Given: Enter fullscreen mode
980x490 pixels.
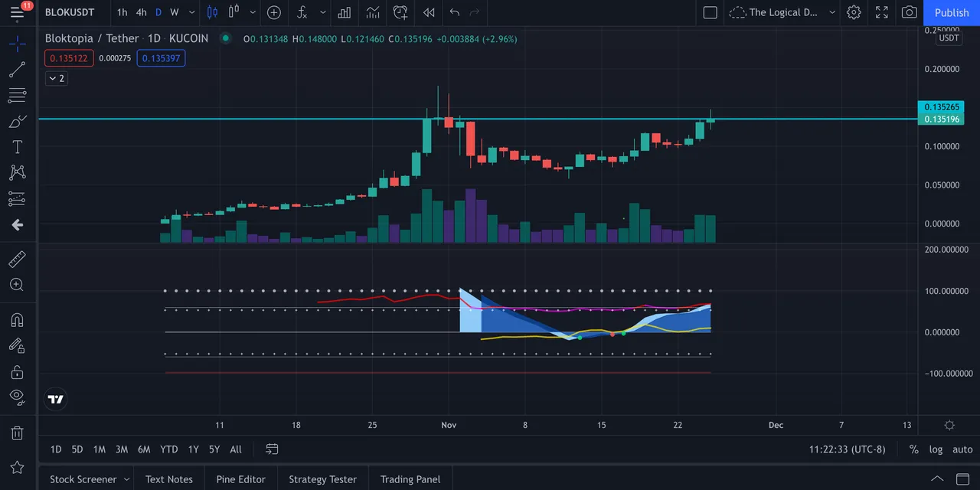Looking at the screenshot, I should click(882, 12).
